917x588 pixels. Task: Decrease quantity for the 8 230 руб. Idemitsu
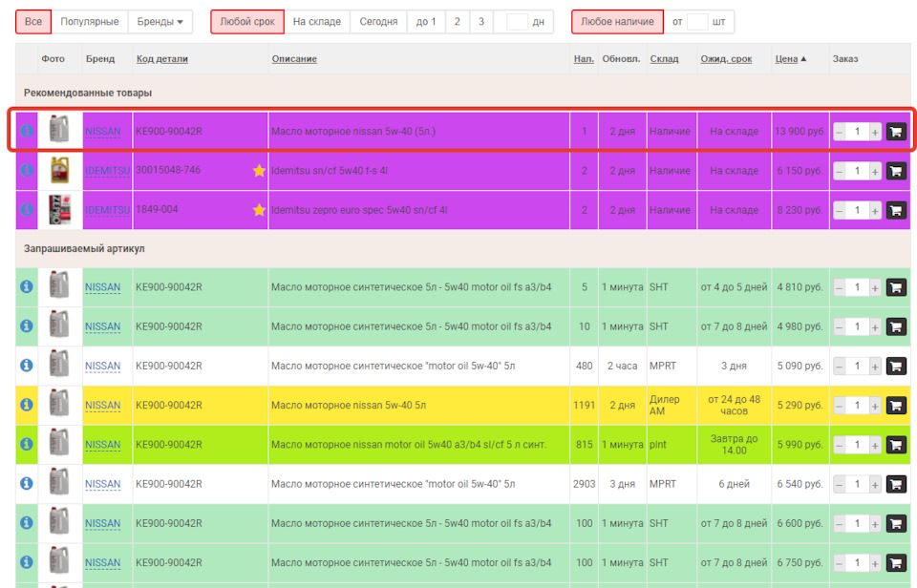click(x=840, y=210)
